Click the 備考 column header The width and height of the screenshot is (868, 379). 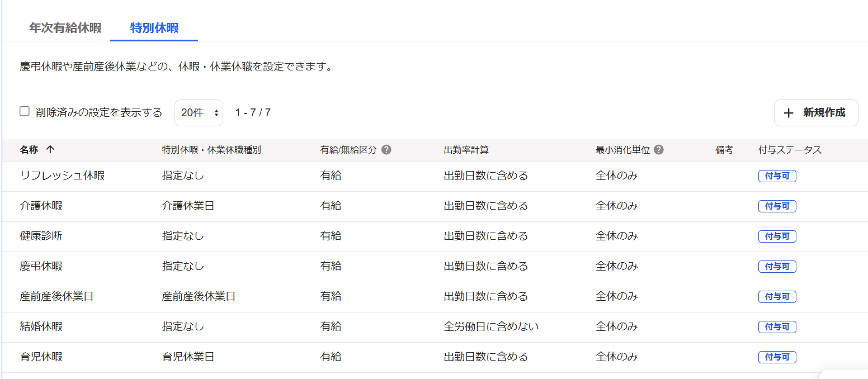[724, 150]
